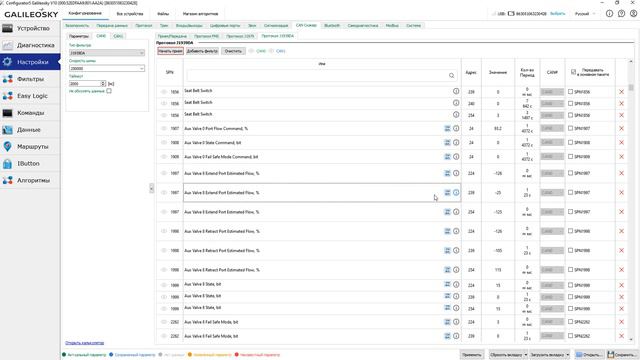This screenshot has height=360, width=640.
Task: Switch to the Bluetooth settings tab
Action: pyautogui.click(x=332, y=25)
